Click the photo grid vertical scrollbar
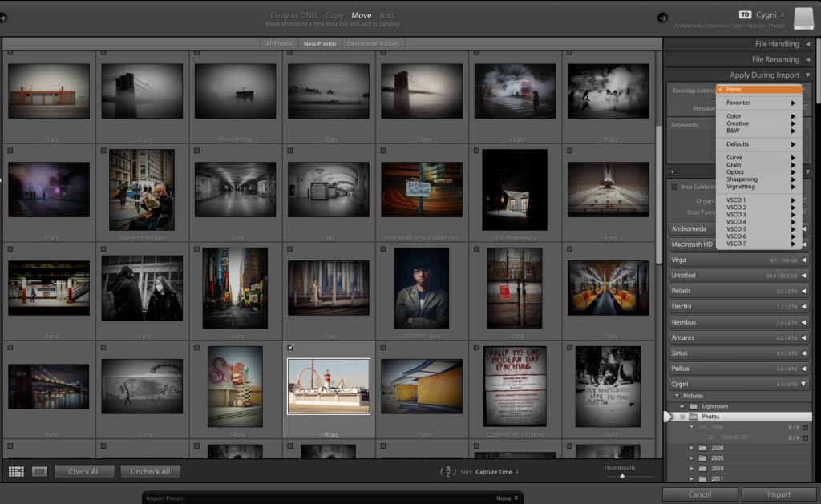This screenshot has height=504, width=821. (658, 195)
